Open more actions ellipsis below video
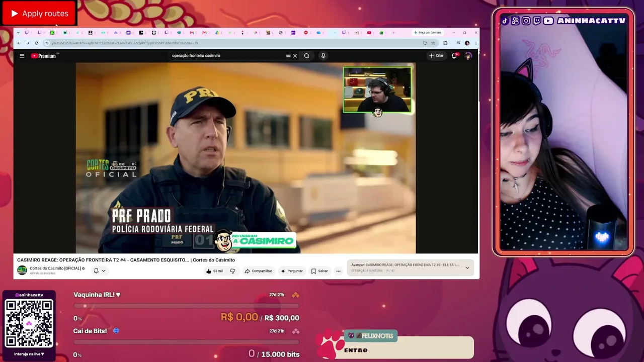 click(x=338, y=271)
